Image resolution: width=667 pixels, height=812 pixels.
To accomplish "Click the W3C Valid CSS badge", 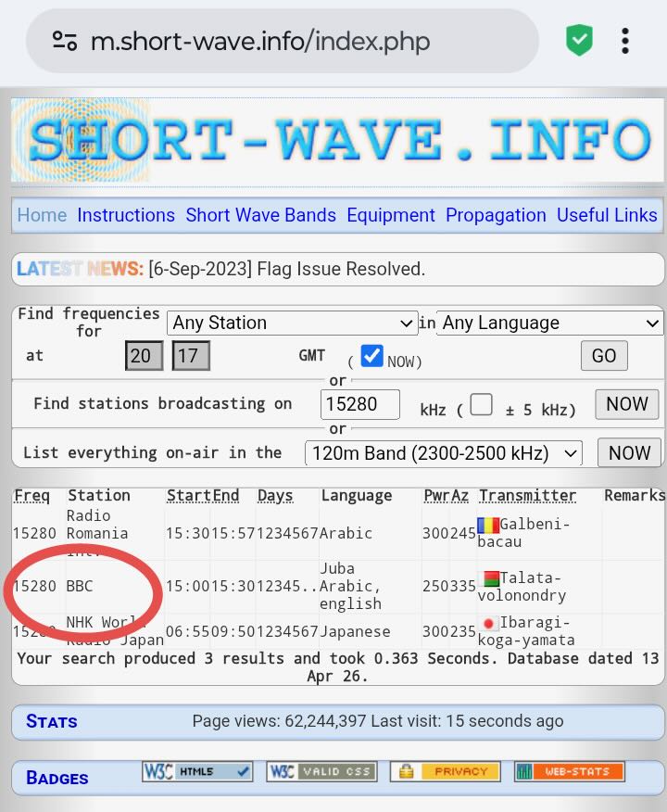I will coord(321,771).
